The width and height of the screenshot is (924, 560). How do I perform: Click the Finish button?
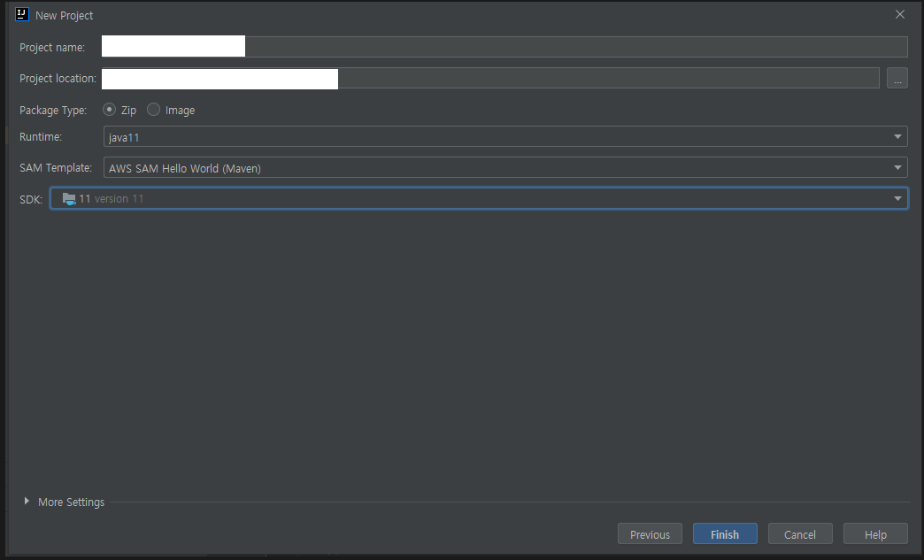tap(725, 534)
